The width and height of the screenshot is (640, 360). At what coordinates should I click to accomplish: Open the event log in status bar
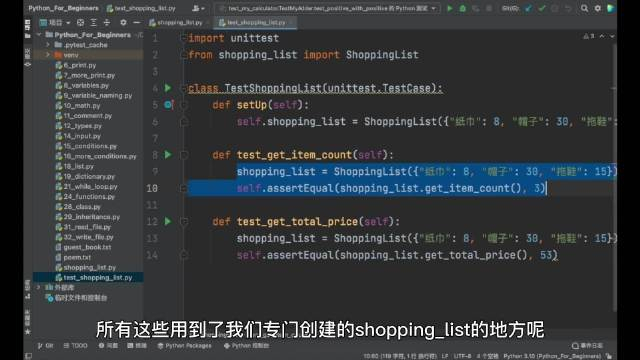point(587,345)
